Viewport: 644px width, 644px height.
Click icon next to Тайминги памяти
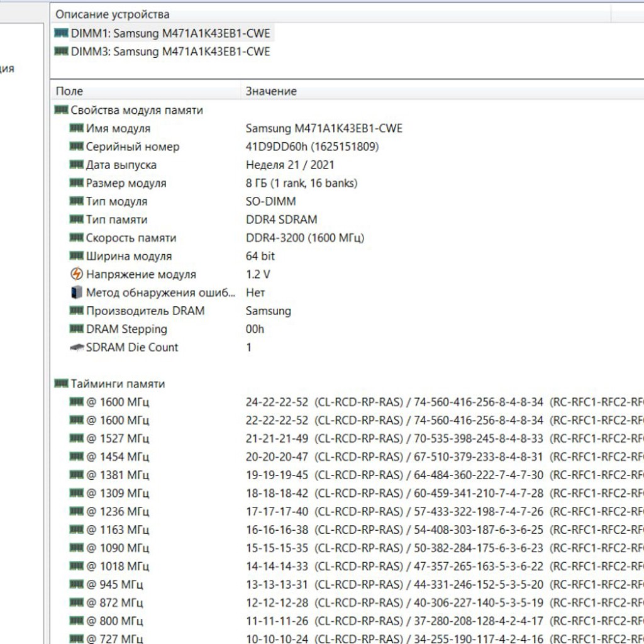pos(61,383)
